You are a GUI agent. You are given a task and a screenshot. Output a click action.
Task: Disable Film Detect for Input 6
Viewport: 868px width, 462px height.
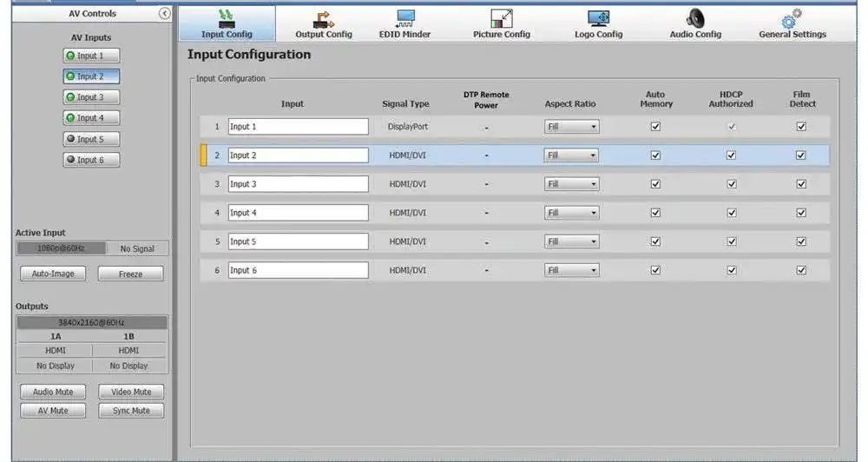801,270
